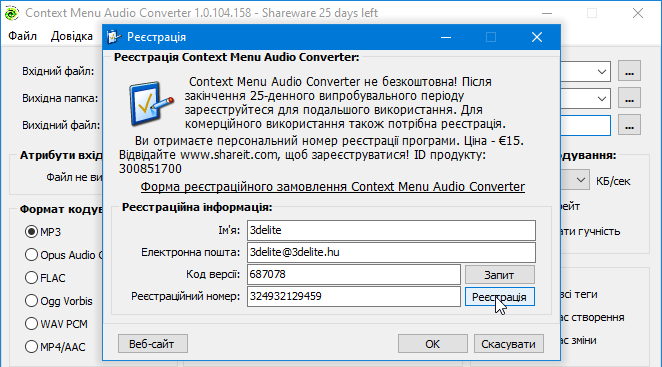Expand the input file dropdown arrow
Viewport: 662px width, 367px height.
pyautogui.click(x=602, y=72)
